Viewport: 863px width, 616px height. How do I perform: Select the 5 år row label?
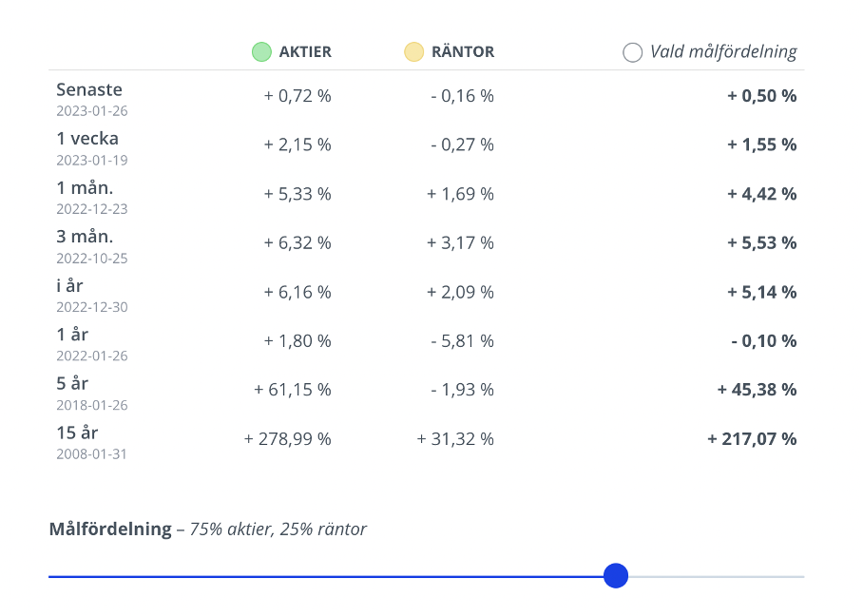pos(72,384)
